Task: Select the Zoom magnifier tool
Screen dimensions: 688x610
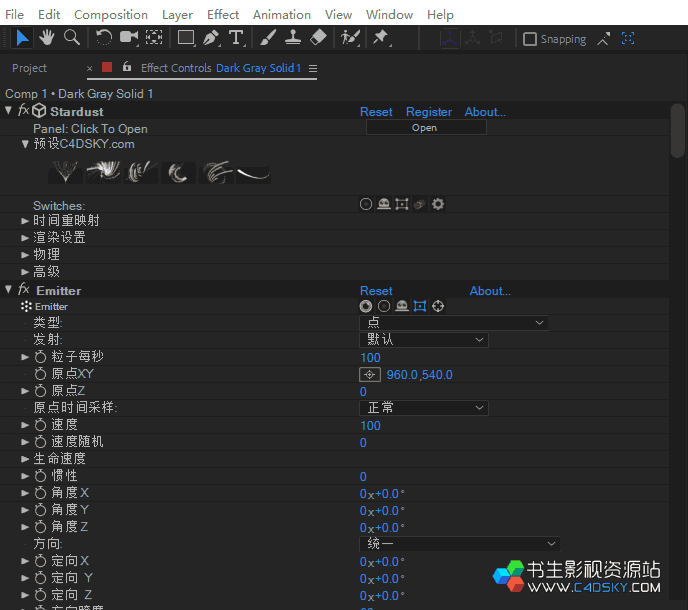Action: pyautogui.click(x=72, y=38)
